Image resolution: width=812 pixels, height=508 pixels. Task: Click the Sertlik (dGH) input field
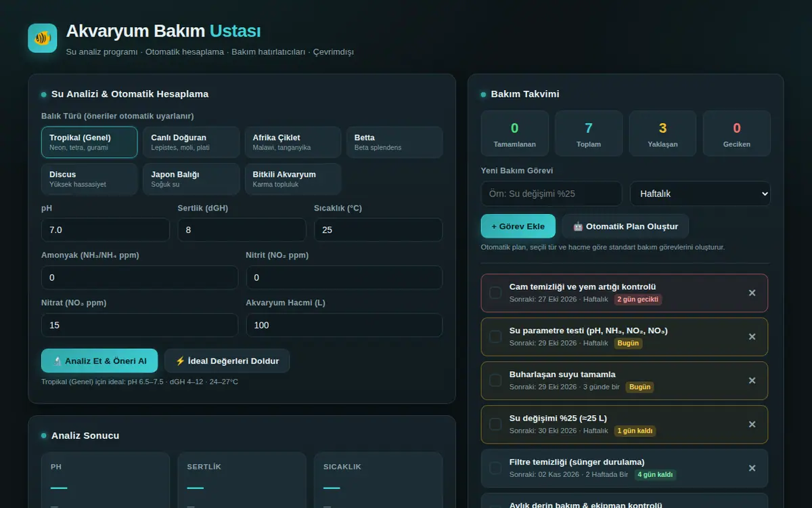[242, 230]
